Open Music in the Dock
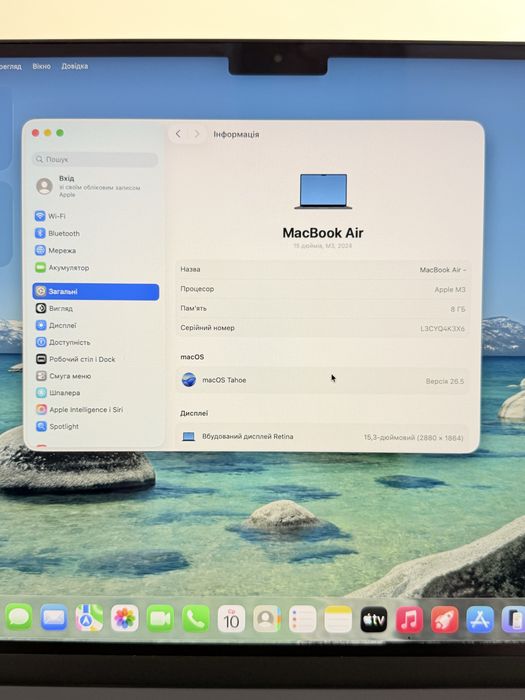The width and height of the screenshot is (525, 700). [x=409, y=620]
